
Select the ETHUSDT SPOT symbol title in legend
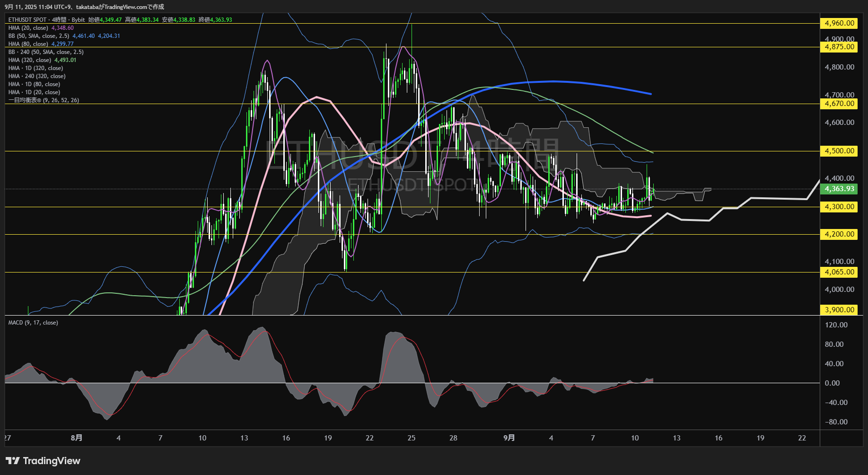27,20
